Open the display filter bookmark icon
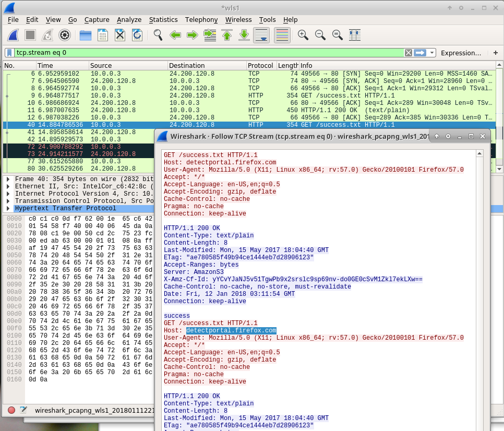This screenshot has width=504, height=431. click(9, 53)
